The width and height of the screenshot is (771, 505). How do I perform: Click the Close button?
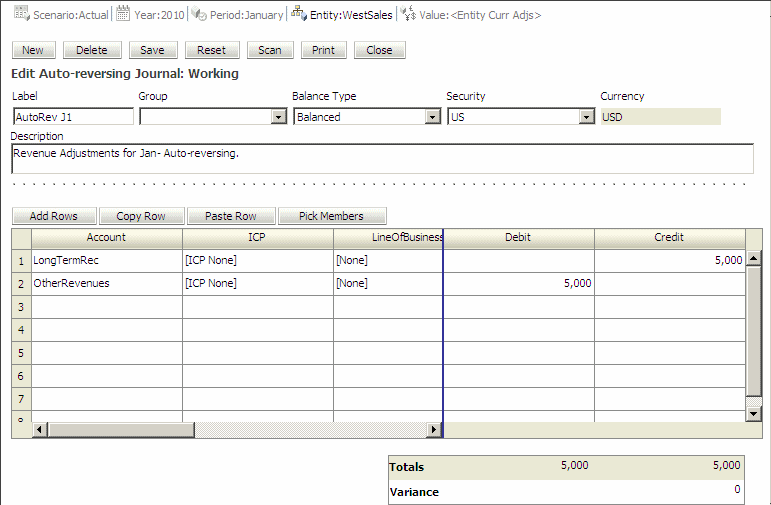click(x=380, y=50)
